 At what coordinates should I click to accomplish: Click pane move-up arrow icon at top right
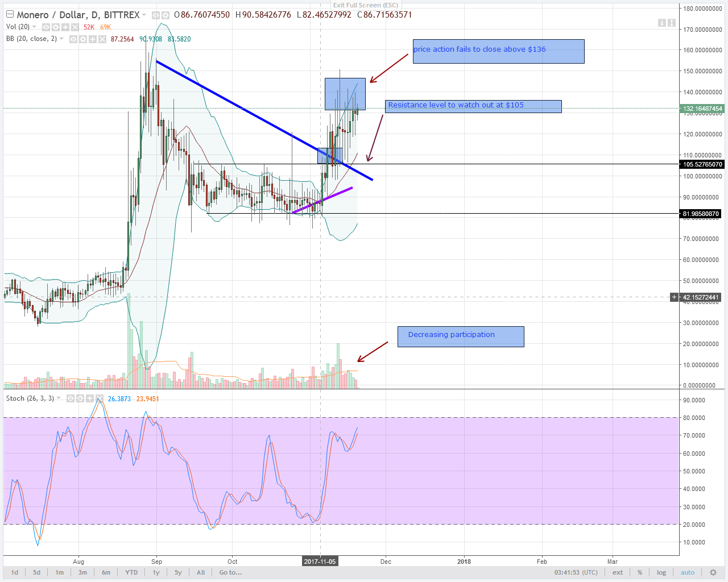(x=671, y=23)
